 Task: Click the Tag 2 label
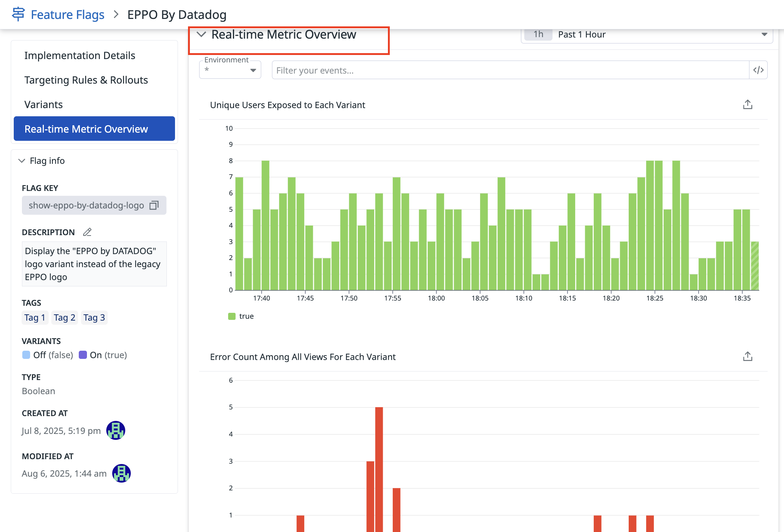65,318
